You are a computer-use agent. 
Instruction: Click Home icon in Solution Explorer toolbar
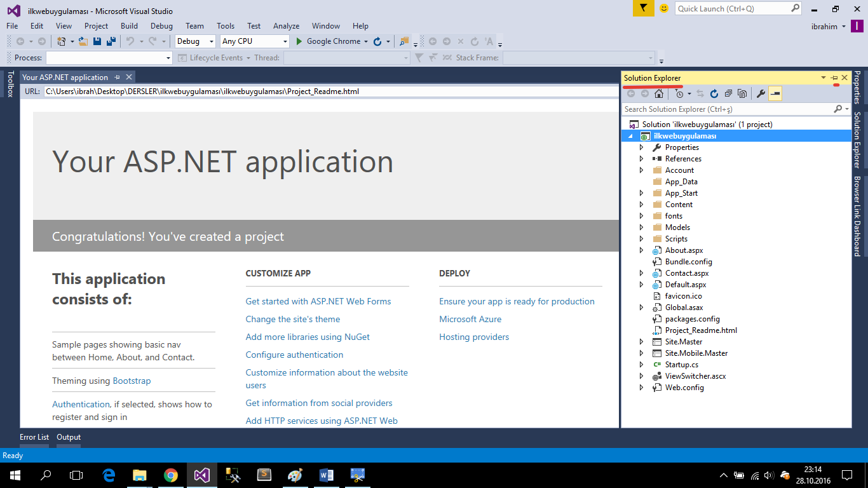(x=659, y=93)
